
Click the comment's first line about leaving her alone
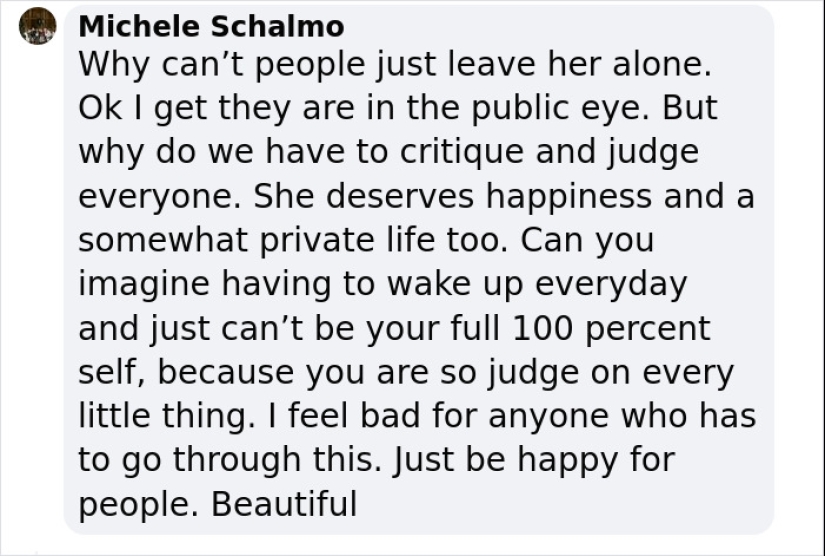(394, 66)
